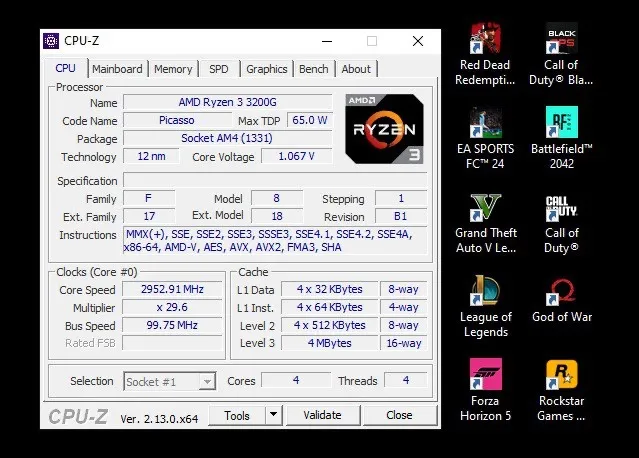Click the empty Rated FSB field
Screen dimensions: 639x458
click(172, 343)
